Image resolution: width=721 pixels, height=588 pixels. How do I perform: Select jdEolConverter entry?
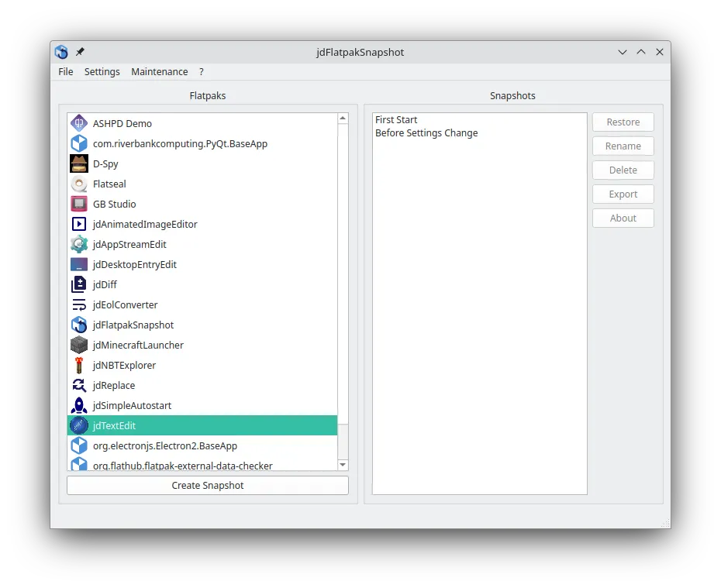202,304
